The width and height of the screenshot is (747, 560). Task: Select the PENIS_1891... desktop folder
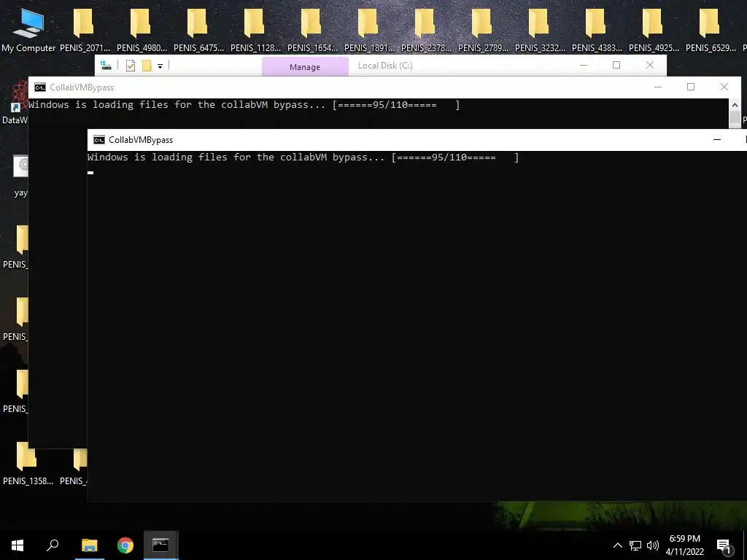tap(369, 29)
